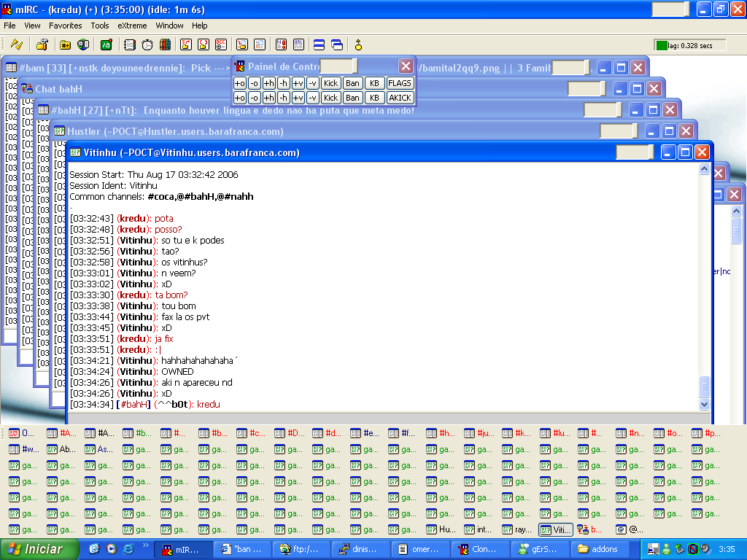Open the Channels list globe icon
Screen dimensions: 747x560
click(83, 44)
